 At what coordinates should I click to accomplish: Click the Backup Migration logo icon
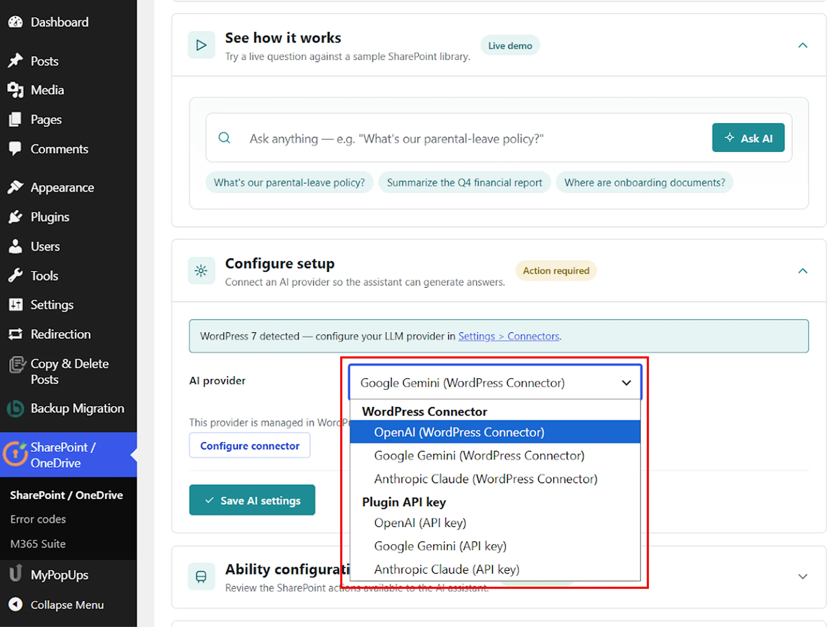(x=15, y=409)
